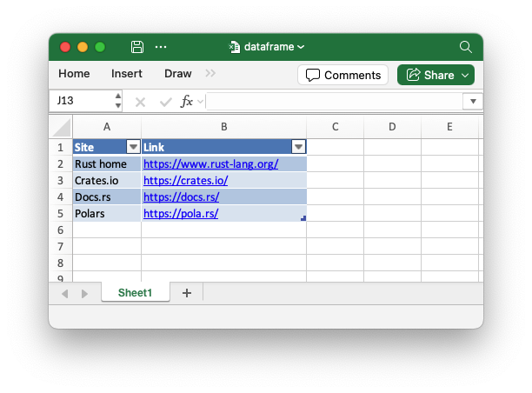
Task: Go to next sheet using right arrow
Action: click(x=84, y=294)
